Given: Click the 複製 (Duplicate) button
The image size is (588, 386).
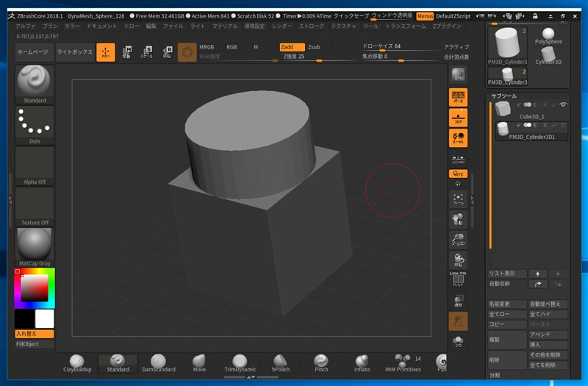Looking at the screenshot, I should point(507,340).
